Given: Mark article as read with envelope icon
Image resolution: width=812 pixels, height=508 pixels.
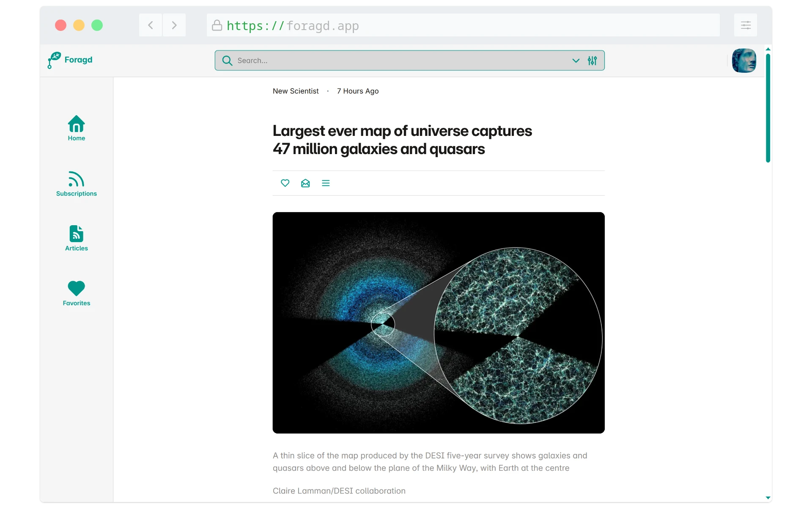Looking at the screenshot, I should point(305,183).
